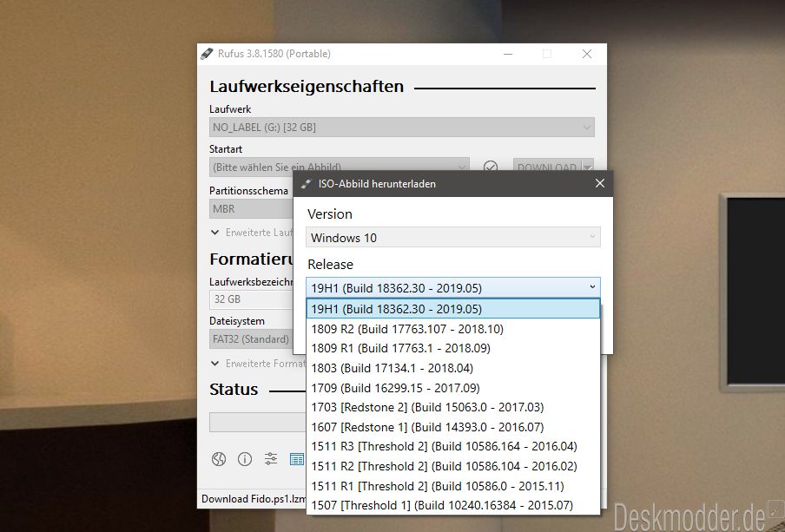Image resolution: width=785 pixels, height=532 pixels.
Task: Minimize the Rufus window
Action: 508,54
